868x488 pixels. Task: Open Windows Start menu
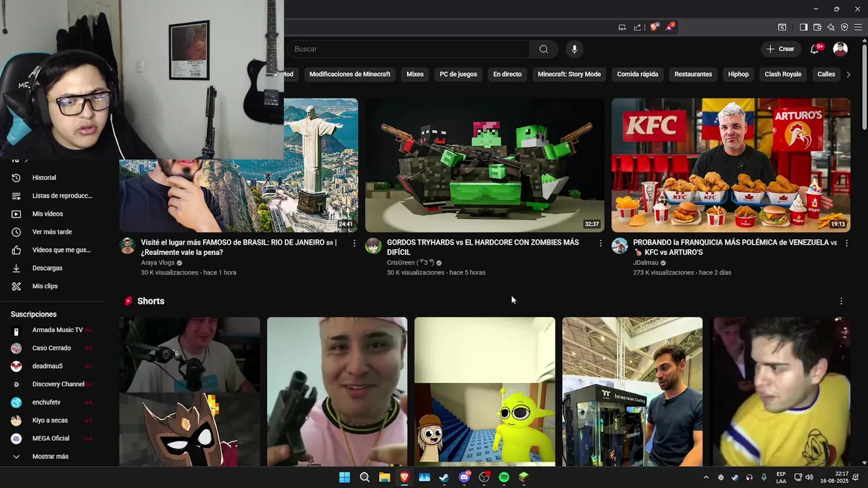click(344, 477)
